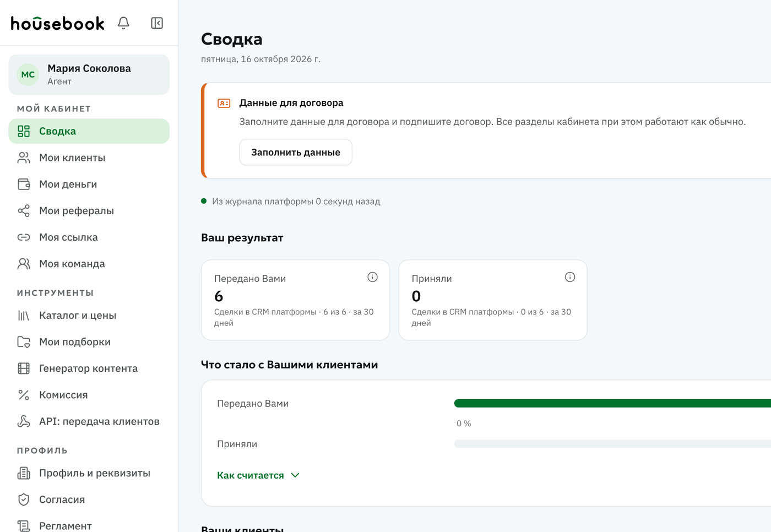The width and height of the screenshot is (771, 532).
Task: Show info for Приняли card
Action: (x=570, y=277)
